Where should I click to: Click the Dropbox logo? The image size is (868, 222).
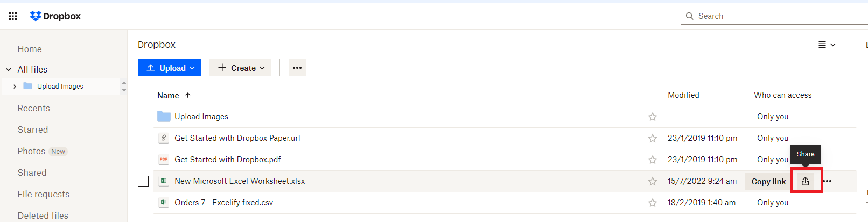[55, 16]
